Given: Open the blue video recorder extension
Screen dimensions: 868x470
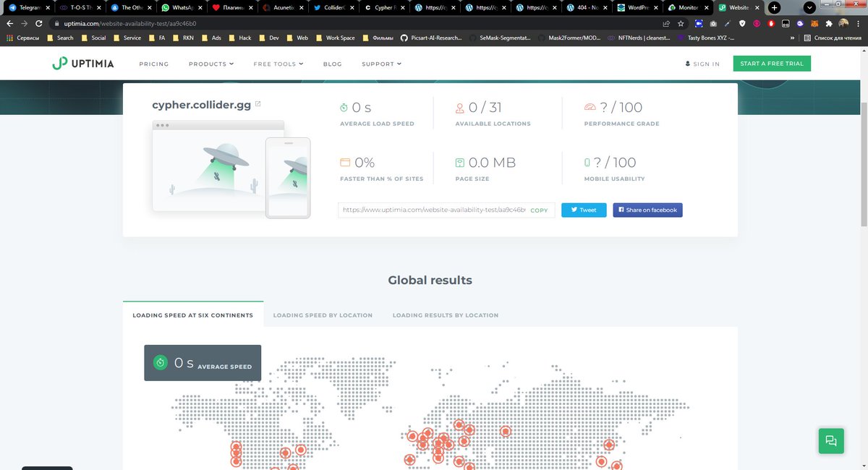Looking at the screenshot, I should pyautogui.click(x=699, y=23).
